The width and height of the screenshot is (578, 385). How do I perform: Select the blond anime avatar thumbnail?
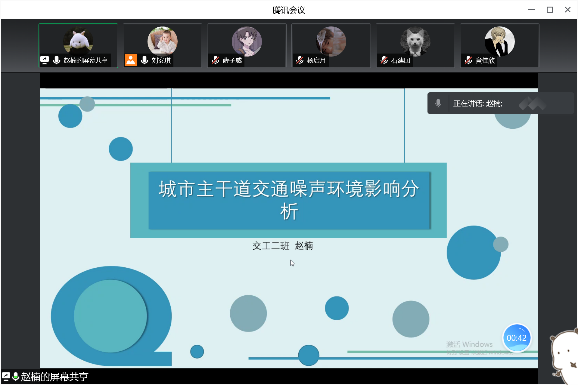500,41
